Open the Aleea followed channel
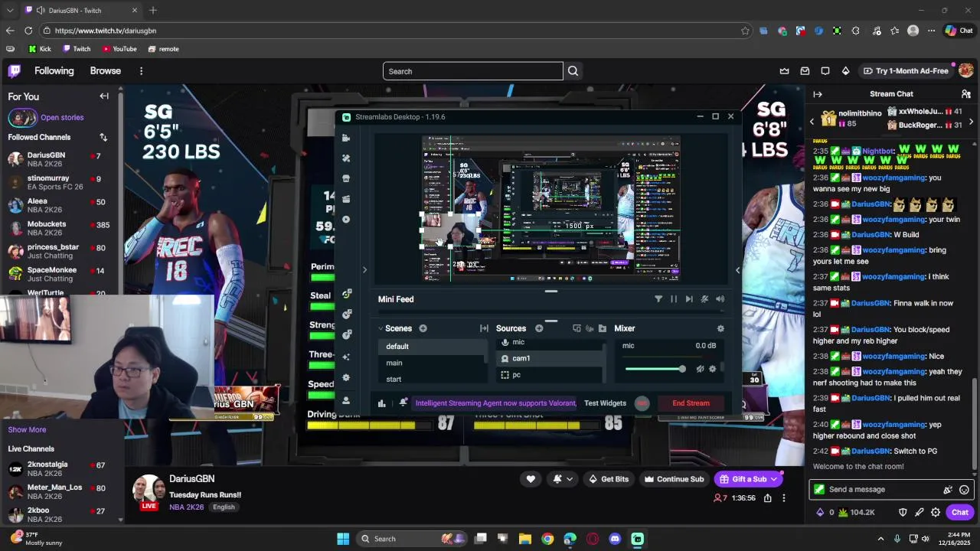Viewport: 980px width, 551px height. click(x=61, y=205)
